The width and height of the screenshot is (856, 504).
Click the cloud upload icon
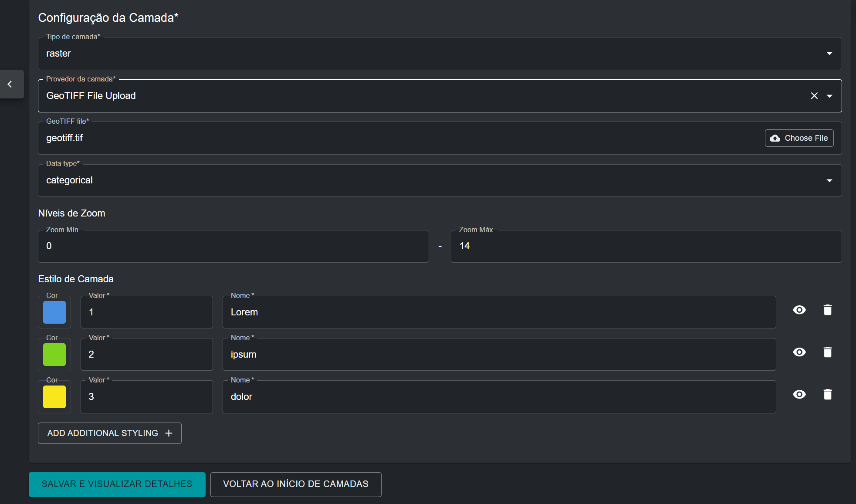pos(775,138)
